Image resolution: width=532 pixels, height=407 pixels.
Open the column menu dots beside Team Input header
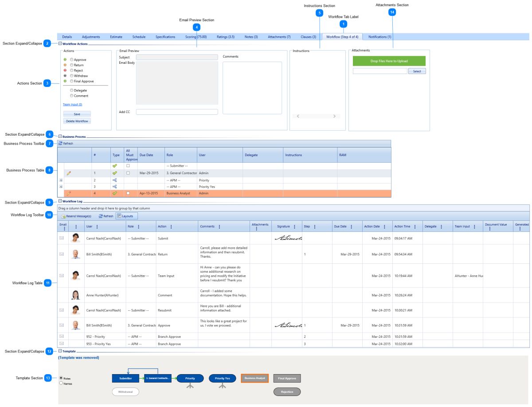474,227
